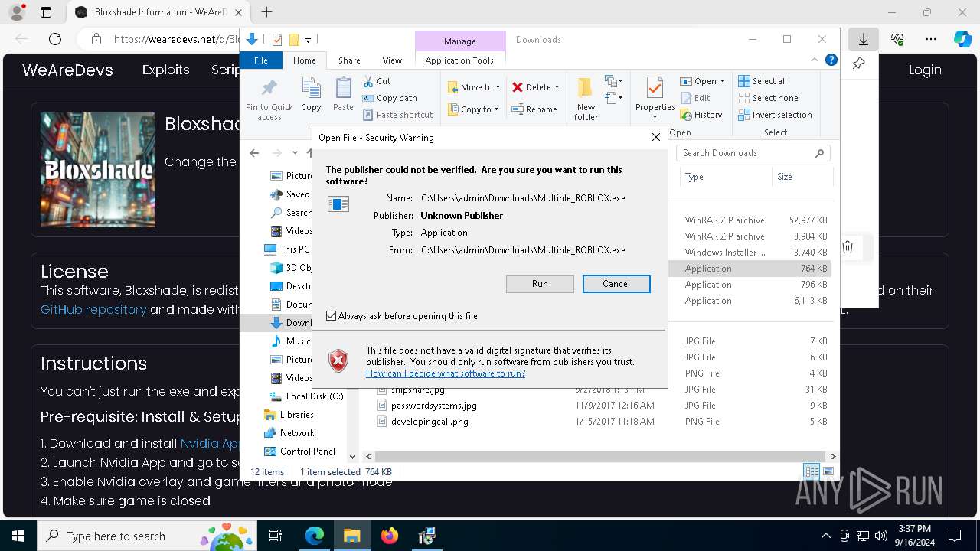Click the Size column header
980x551 pixels.
tap(801, 177)
